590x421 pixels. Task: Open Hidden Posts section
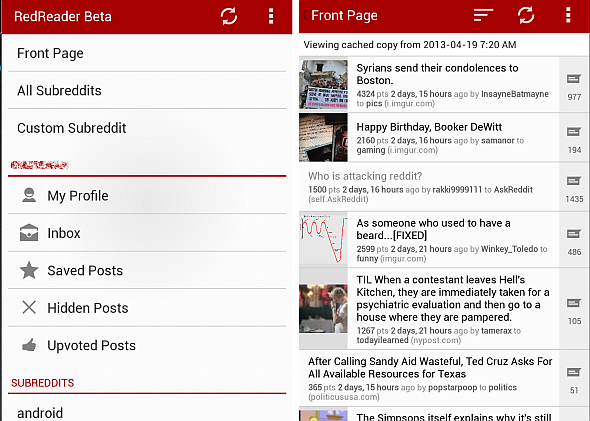(147, 308)
